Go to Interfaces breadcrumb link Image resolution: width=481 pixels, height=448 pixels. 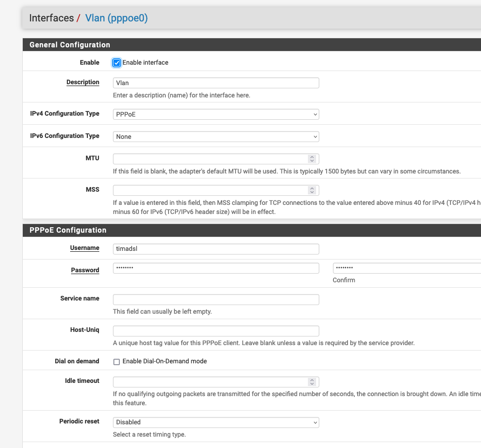tap(51, 18)
